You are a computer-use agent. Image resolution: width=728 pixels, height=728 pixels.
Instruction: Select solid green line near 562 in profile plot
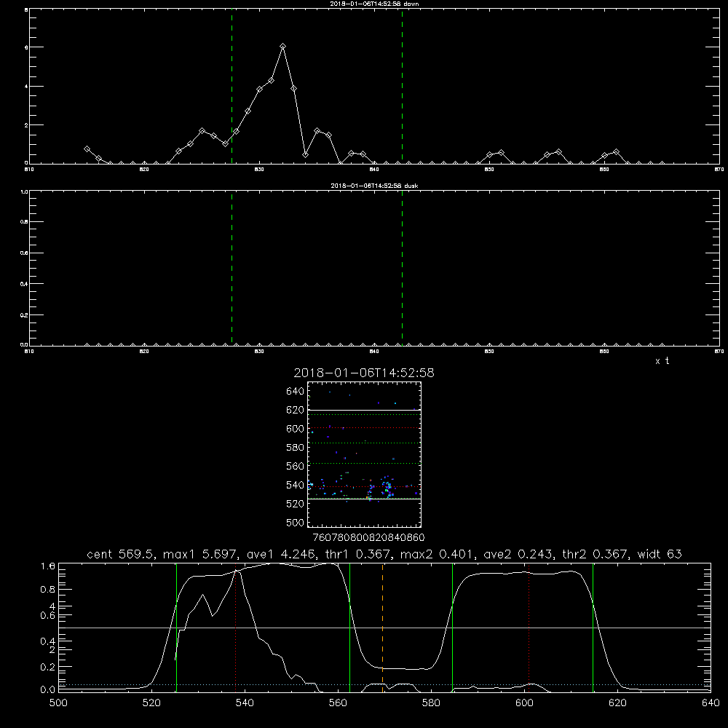pos(349,628)
